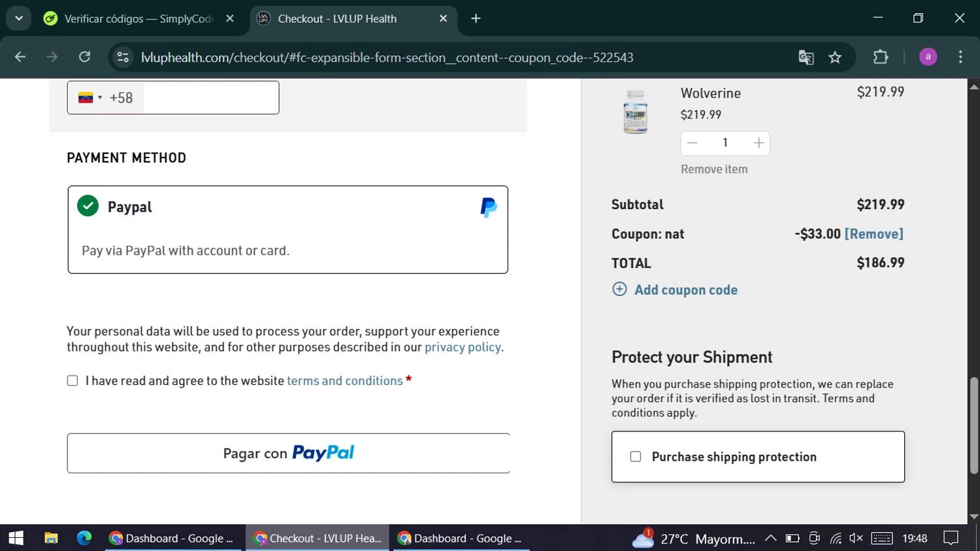Bookmark this page with the star
The image size is (980, 551).
click(x=835, y=58)
